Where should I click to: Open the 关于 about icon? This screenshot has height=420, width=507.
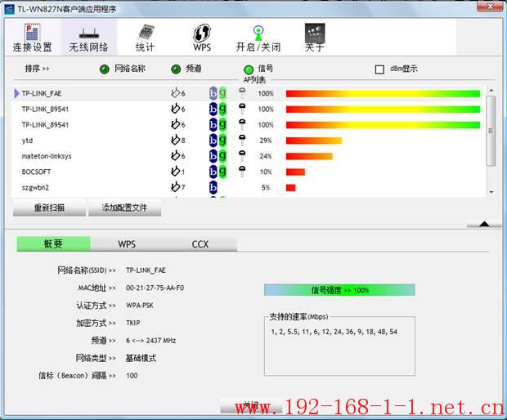[x=315, y=38]
